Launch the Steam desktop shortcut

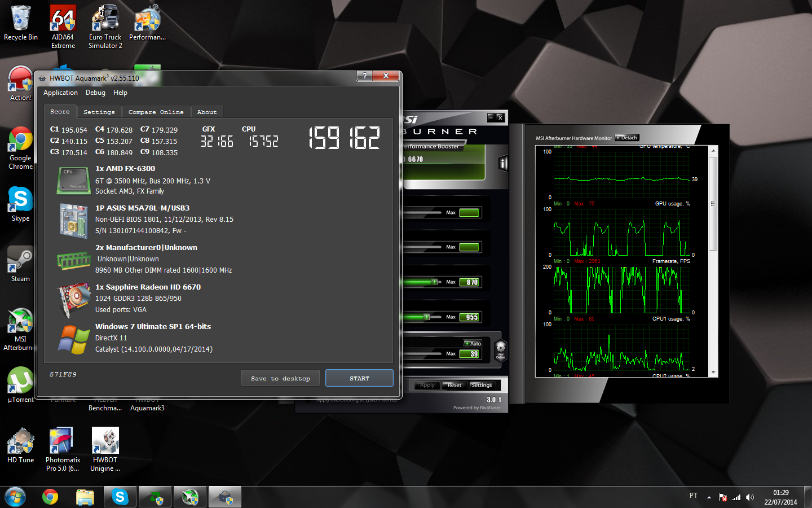pyautogui.click(x=20, y=264)
